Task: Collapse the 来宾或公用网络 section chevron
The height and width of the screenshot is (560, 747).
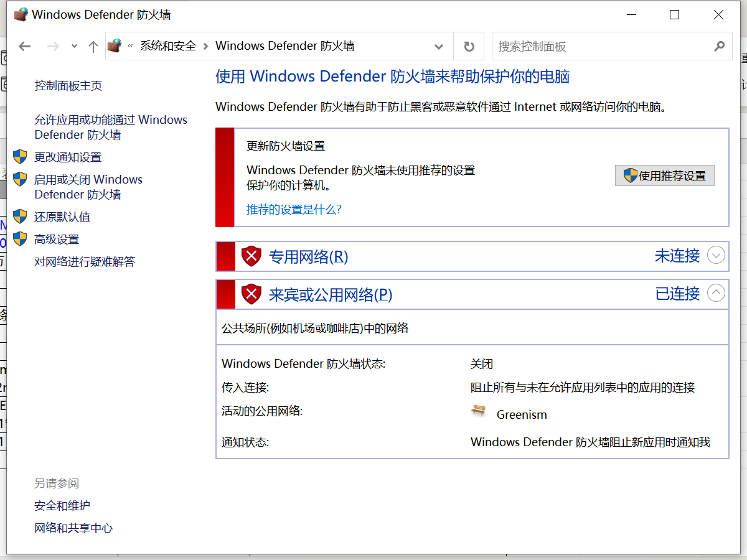Action: [x=716, y=292]
